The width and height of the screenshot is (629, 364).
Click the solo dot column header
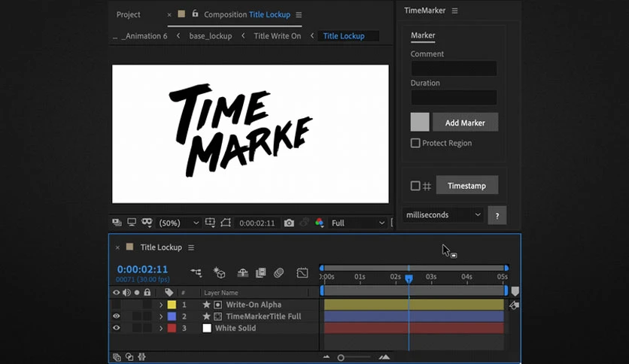click(137, 293)
